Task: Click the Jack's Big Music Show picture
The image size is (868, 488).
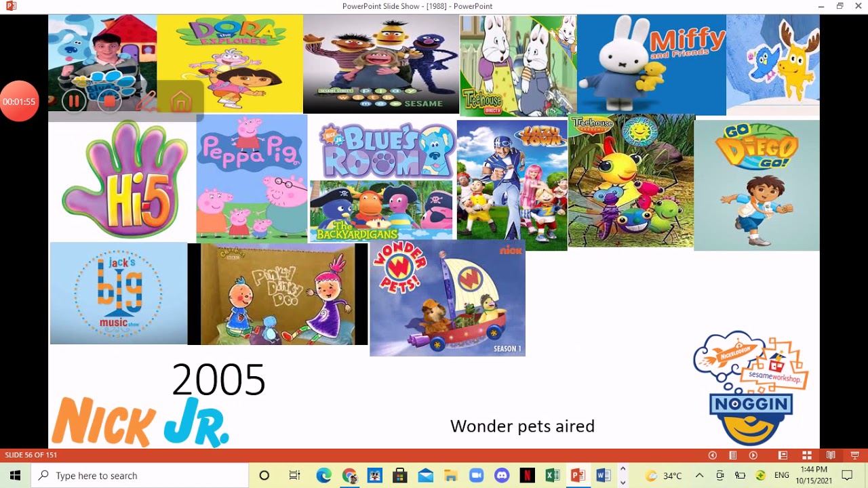Action: 119,293
